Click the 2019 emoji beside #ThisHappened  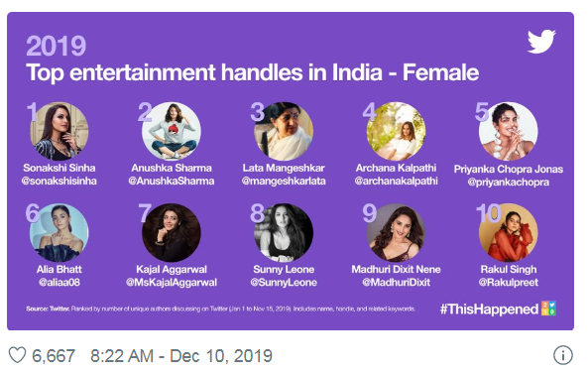coord(548,309)
